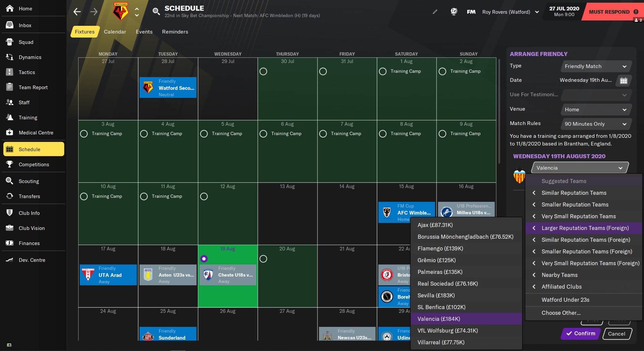
Task: Open the UTA Arad friendly fixture
Action: (x=108, y=275)
